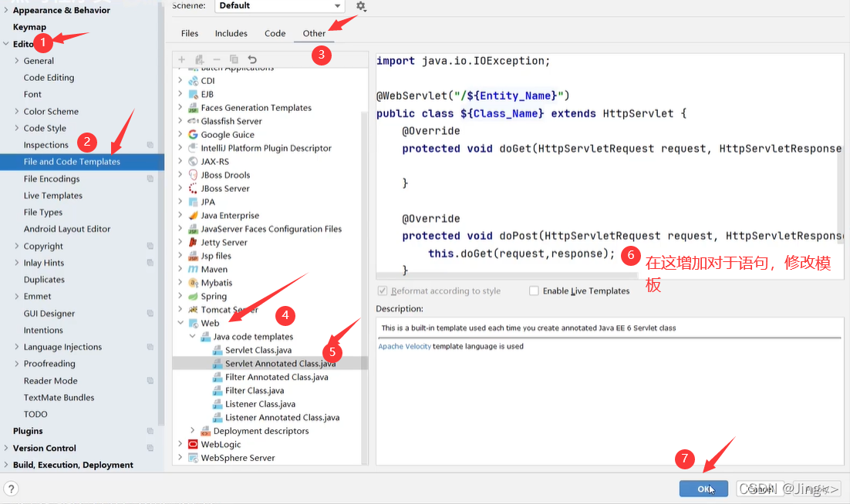Switch to the Includes tab
The image size is (850, 504).
point(231,33)
